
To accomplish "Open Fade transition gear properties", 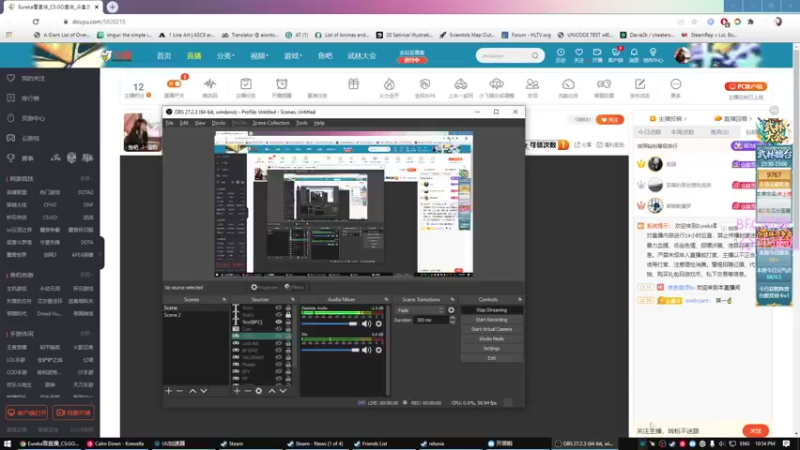I will click(451, 310).
